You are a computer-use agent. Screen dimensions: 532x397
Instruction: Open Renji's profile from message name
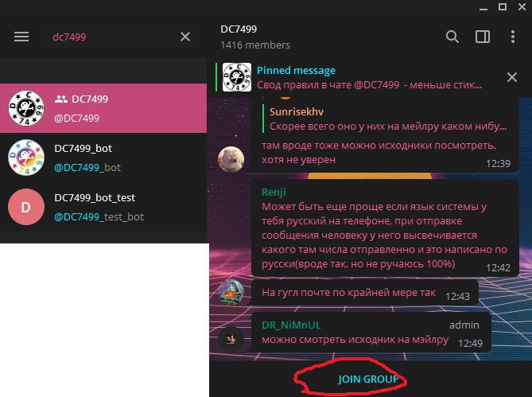[x=274, y=192]
